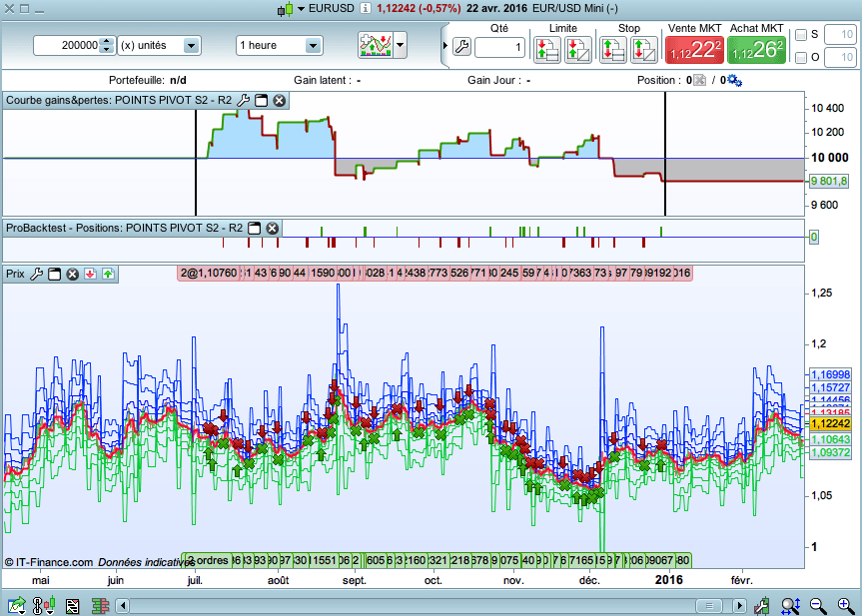Enable the S checkbox
Screen dimensions: 862x616
coord(801,35)
